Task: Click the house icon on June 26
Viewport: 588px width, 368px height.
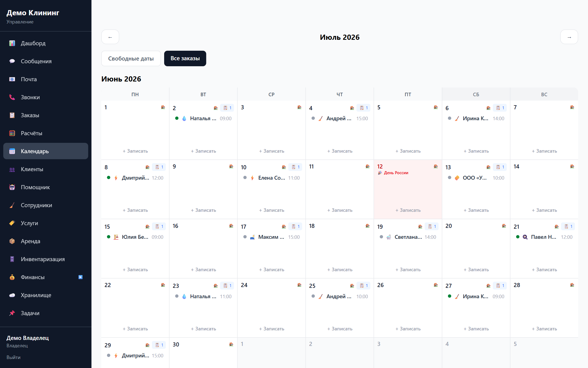Action: [436, 285]
